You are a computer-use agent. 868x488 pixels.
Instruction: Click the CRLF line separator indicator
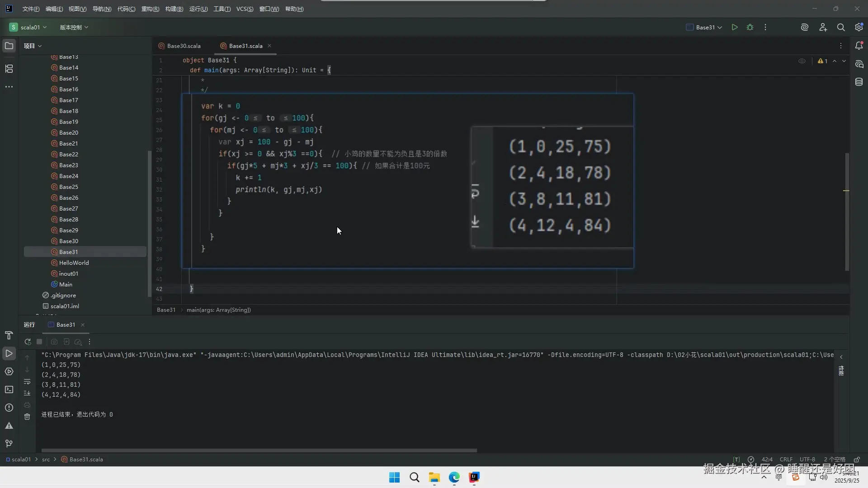point(786,460)
